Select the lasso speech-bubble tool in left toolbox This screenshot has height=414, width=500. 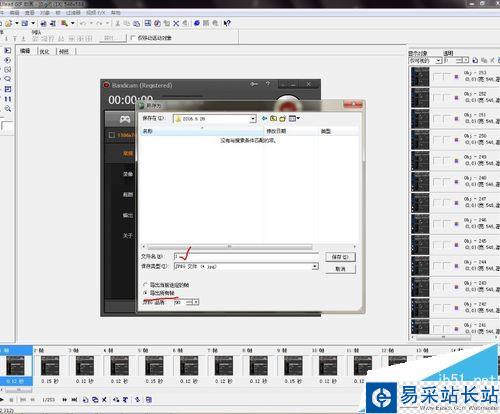[x=8, y=79]
